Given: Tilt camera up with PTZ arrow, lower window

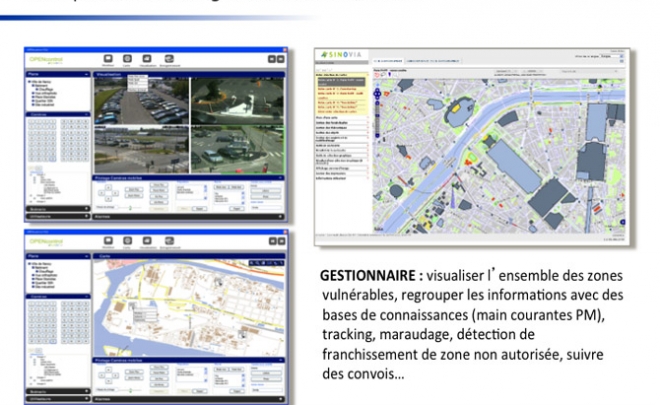Looking at the screenshot, I should (108, 370).
